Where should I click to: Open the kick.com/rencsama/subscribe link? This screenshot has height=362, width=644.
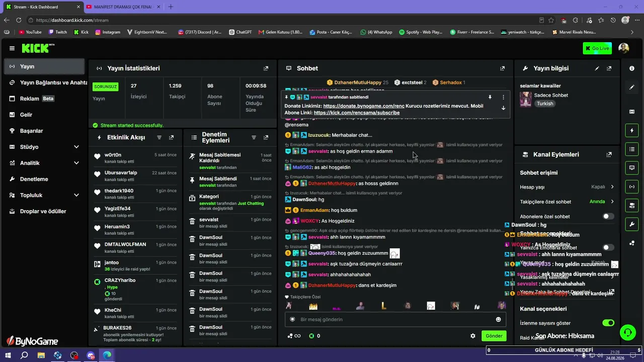357,113
